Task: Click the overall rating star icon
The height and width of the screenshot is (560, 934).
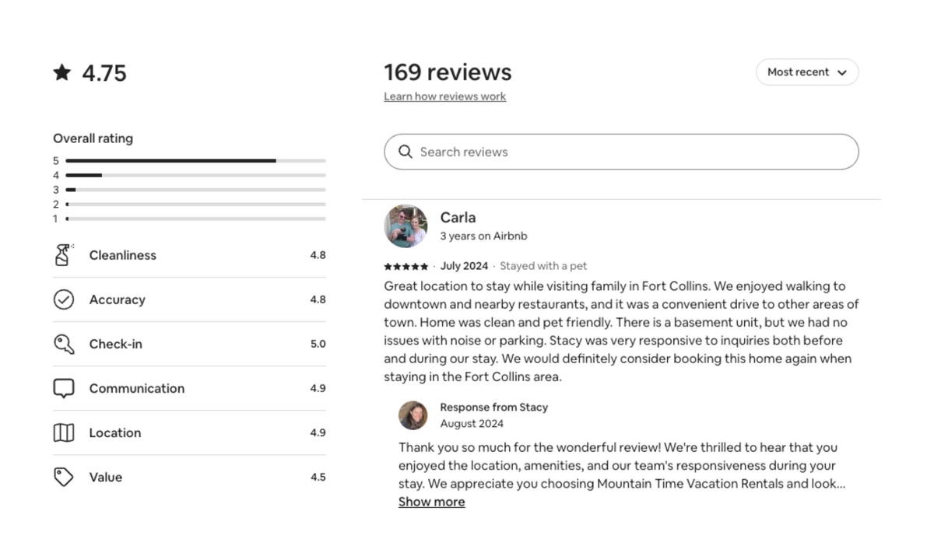Action: 62,73
